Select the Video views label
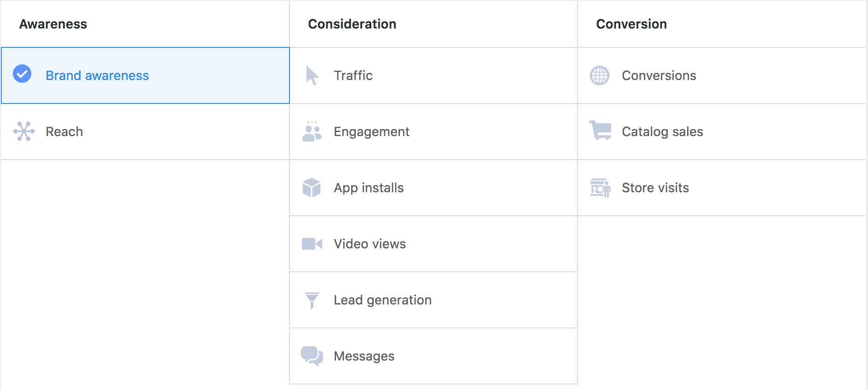 (x=370, y=244)
